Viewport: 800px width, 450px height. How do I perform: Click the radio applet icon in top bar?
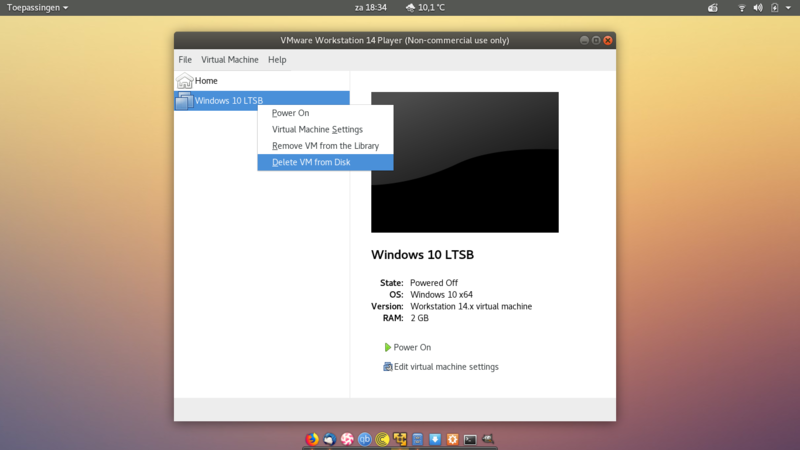click(713, 8)
